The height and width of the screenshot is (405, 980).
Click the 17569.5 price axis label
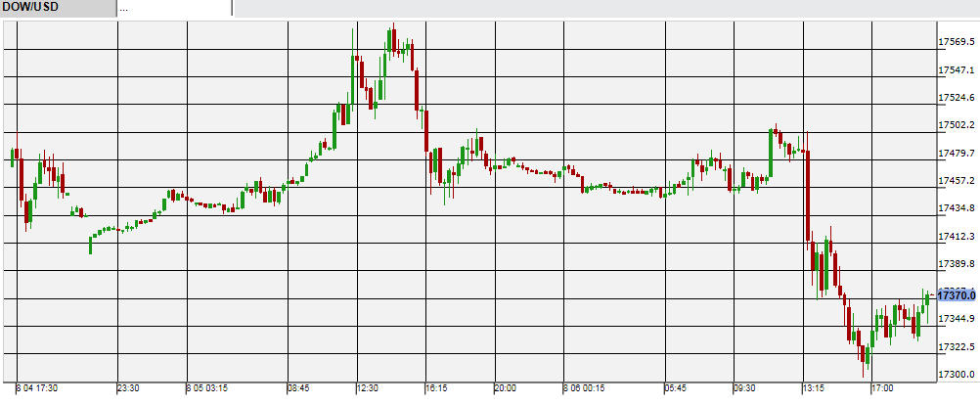[x=957, y=42]
